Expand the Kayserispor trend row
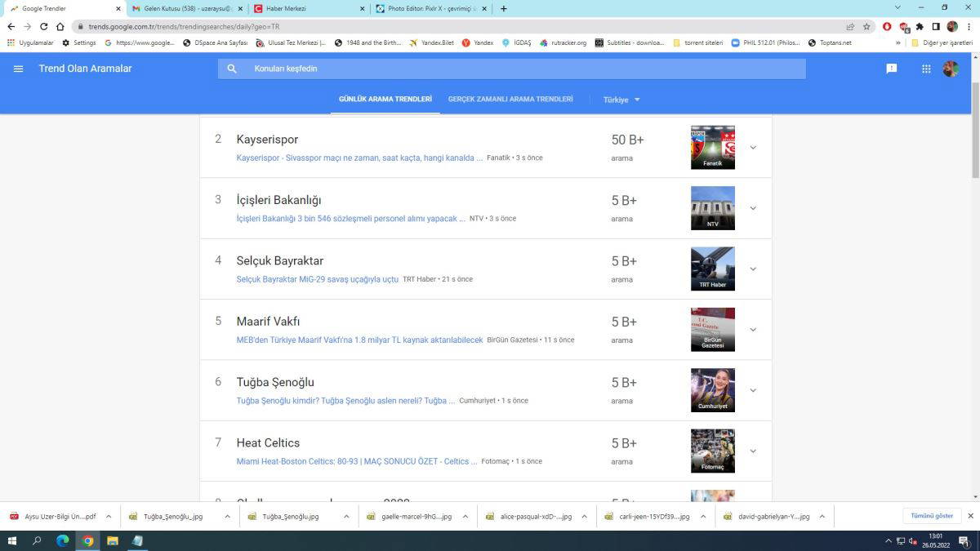Image resolution: width=980 pixels, height=551 pixels. 753,148
